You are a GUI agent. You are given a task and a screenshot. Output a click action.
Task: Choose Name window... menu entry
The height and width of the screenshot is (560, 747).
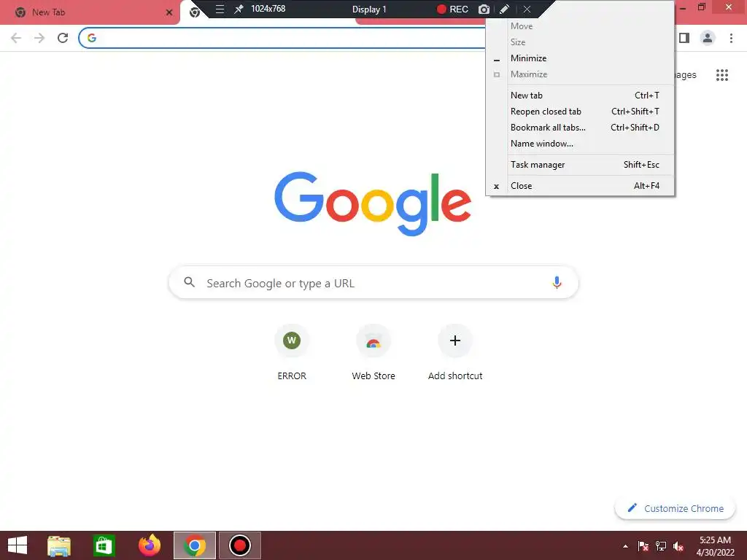pos(580,144)
